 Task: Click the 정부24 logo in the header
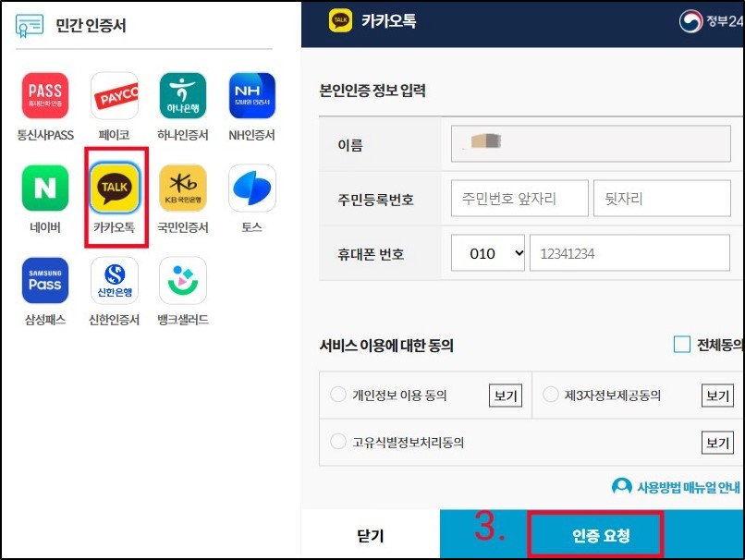pyautogui.click(x=711, y=21)
